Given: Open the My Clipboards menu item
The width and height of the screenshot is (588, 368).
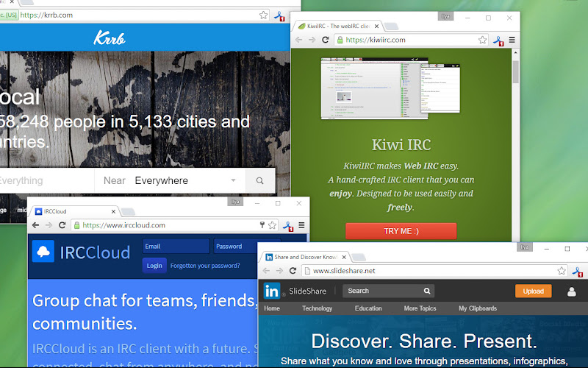Looking at the screenshot, I should [x=478, y=308].
